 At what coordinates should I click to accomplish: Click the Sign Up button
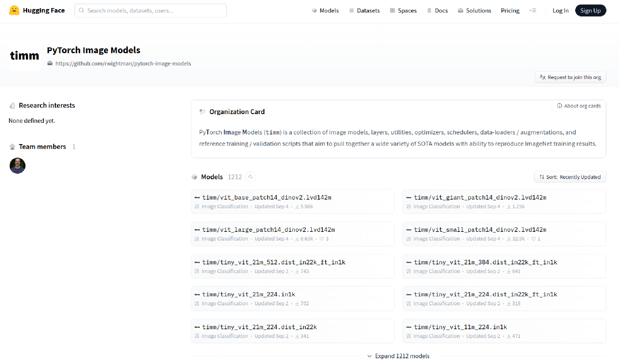(590, 10)
